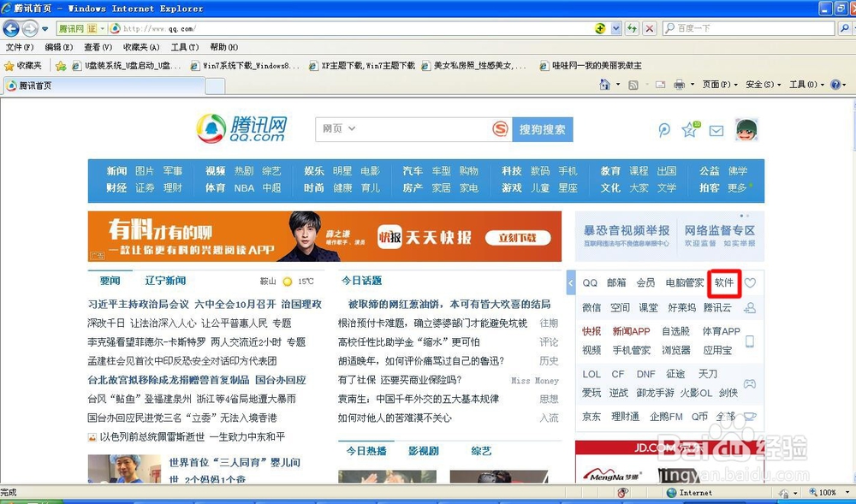
Task: Click the phone icon beside 体育APP
Action: 750,341
